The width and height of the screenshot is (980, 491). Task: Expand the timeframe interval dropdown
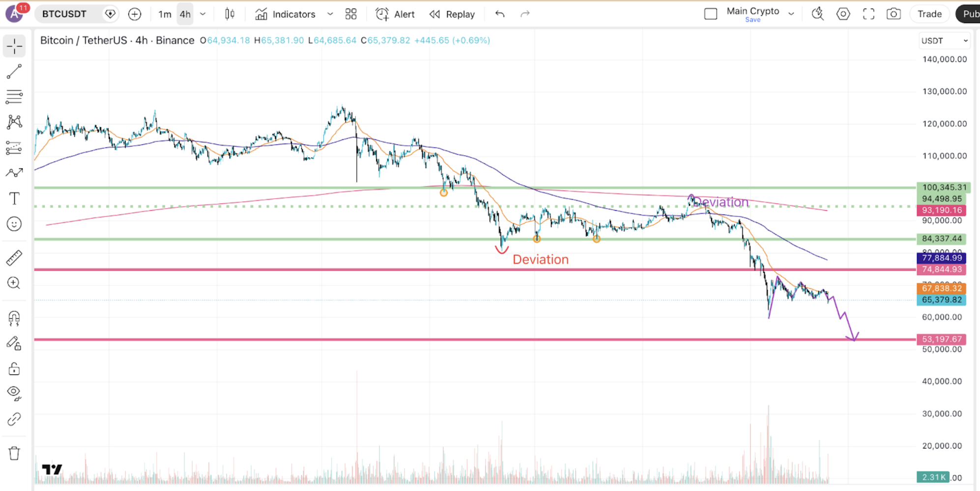pyautogui.click(x=203, y=14)
